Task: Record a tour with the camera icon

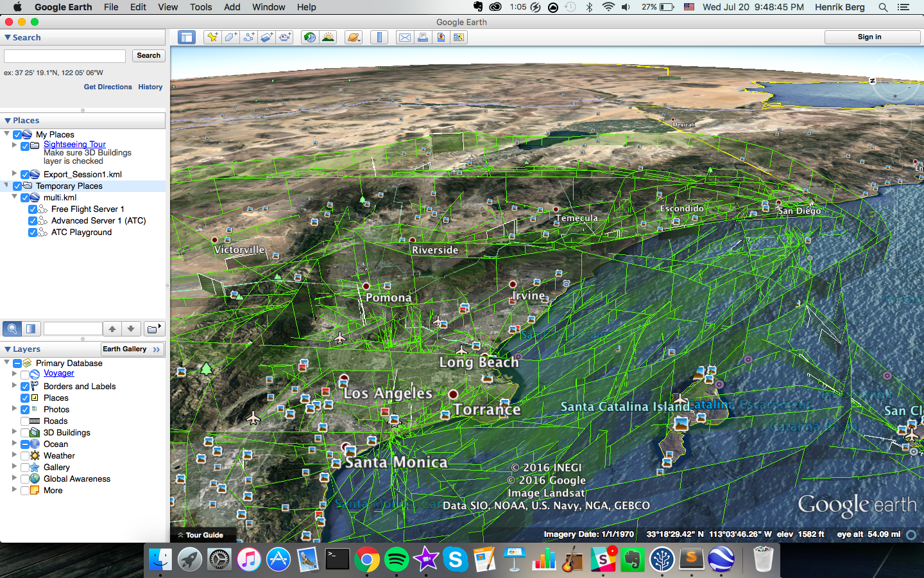Action: click(285, 37)
